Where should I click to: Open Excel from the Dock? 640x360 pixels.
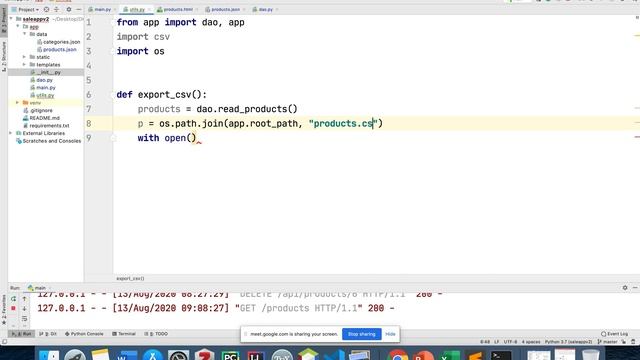[450, 355]
